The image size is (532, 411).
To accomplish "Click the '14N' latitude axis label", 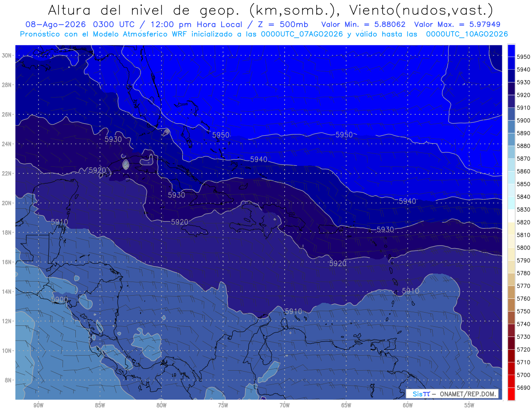I will [7, 291].
